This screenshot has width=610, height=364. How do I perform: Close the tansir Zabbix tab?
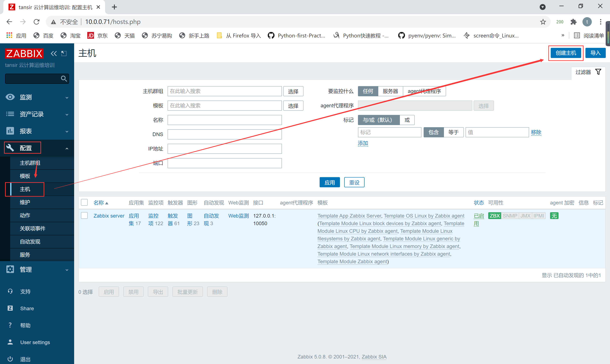point(98,7)
